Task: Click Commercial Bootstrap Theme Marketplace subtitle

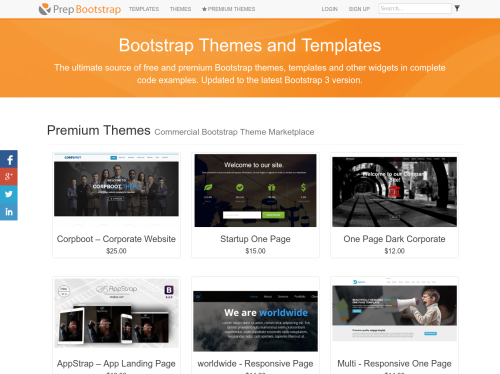Action: (234, 132)
